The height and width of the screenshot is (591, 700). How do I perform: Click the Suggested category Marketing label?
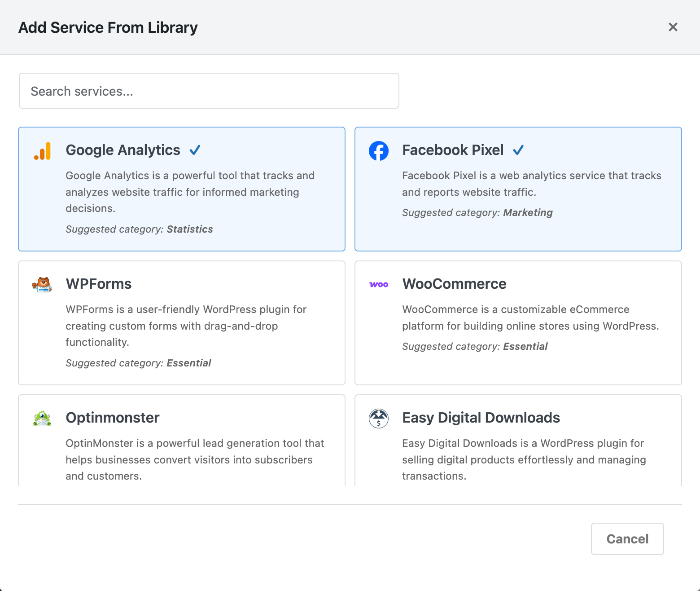tap(477, 212)
